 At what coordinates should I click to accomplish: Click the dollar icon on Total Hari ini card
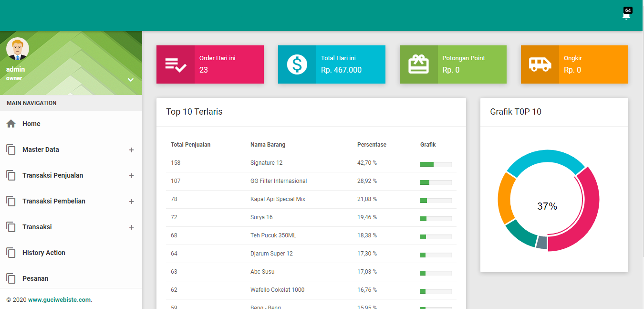click(x=297, y=64)
